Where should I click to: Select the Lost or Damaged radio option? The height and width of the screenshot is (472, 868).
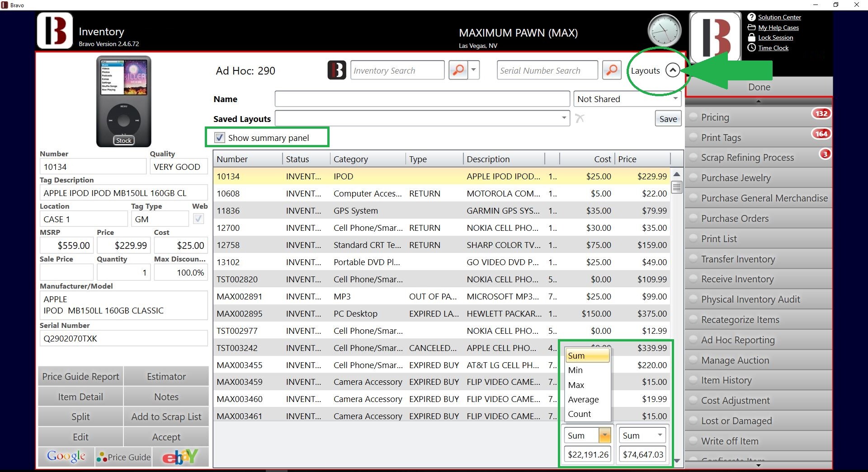click(x=693, y=421)
